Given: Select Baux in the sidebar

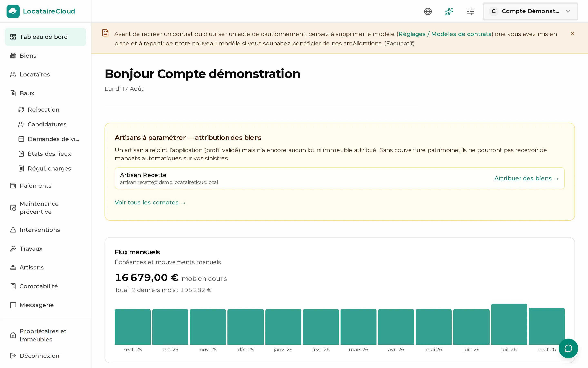Looking at the screenshot, I should click(x=46, y=93).
